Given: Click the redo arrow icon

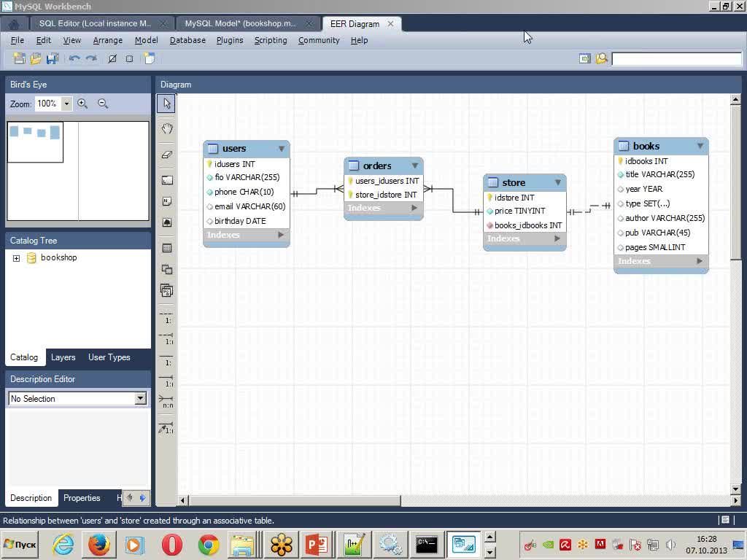Looking at the screenshot, I should [91, 58].
